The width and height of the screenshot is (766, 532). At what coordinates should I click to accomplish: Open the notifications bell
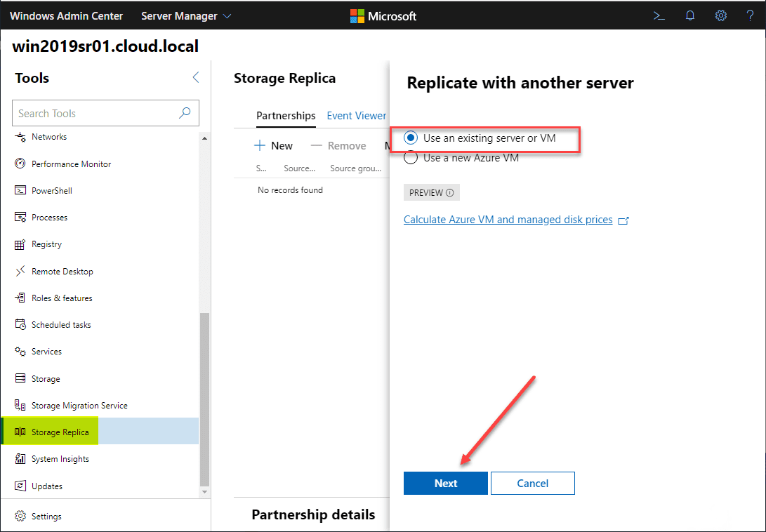coord(690,15)
